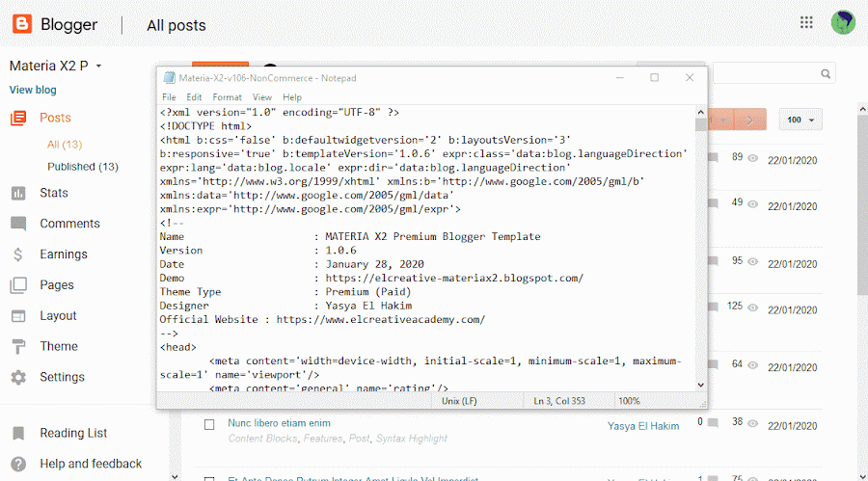
Task: Click 'Unix (LF)' in Notepad status bar
Action: click(459, 401)
